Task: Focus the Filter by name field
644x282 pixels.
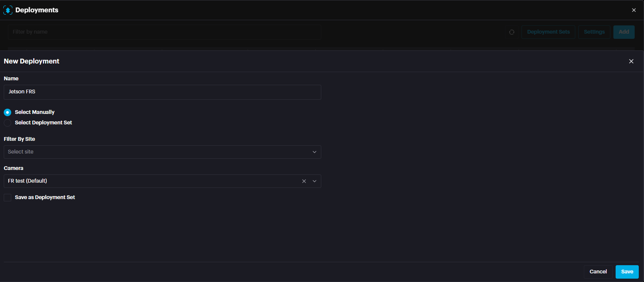Action: [x=164, y=32]
